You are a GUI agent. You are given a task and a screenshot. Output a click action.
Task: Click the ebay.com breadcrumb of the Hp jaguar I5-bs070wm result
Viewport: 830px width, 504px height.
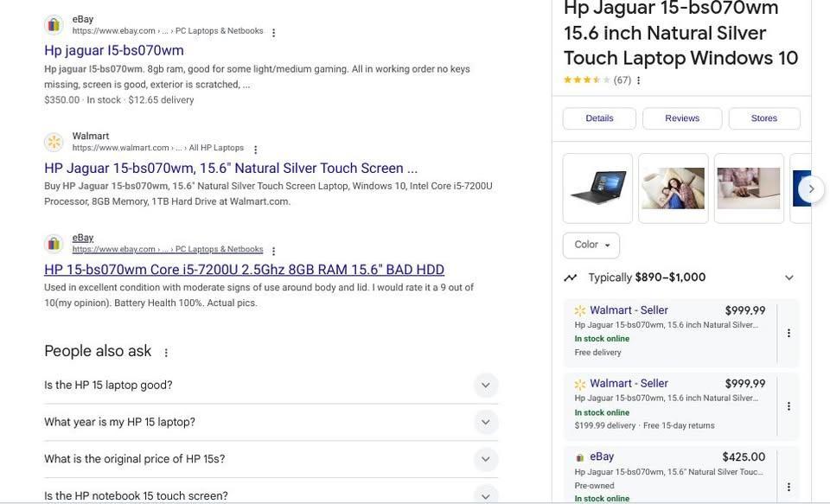tap(168, 31)
